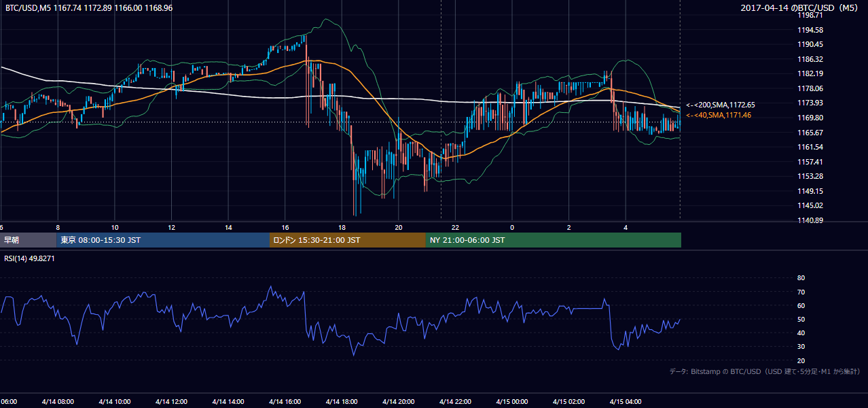
Task: Click RSI axis level 30
Action: click(x=801, y=347)
